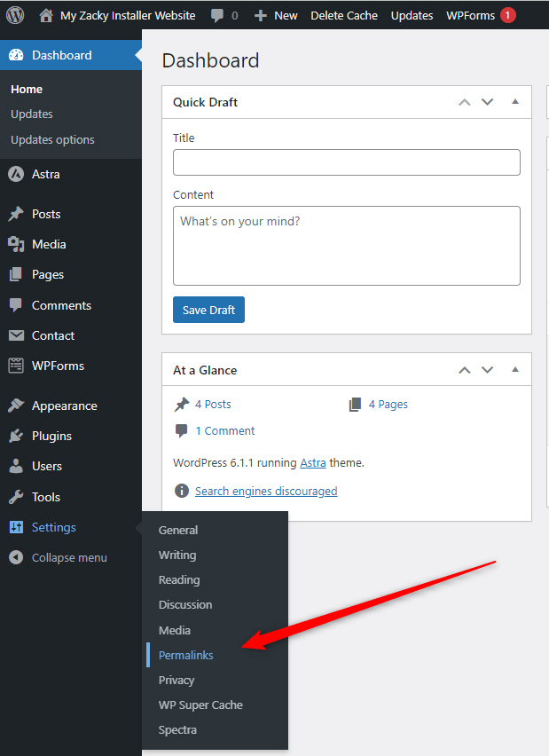Open Privacy settings submenu item
549x756 pixels.
tap(176, 681)
